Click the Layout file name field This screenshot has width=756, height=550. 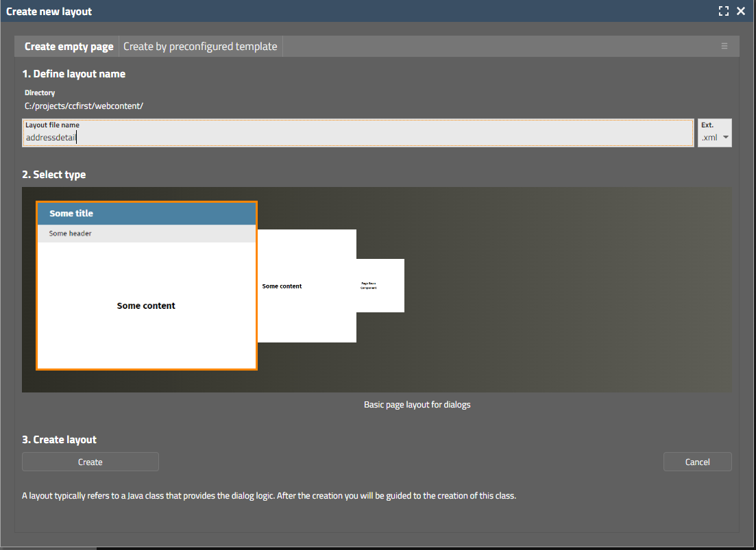pos(356,137)
